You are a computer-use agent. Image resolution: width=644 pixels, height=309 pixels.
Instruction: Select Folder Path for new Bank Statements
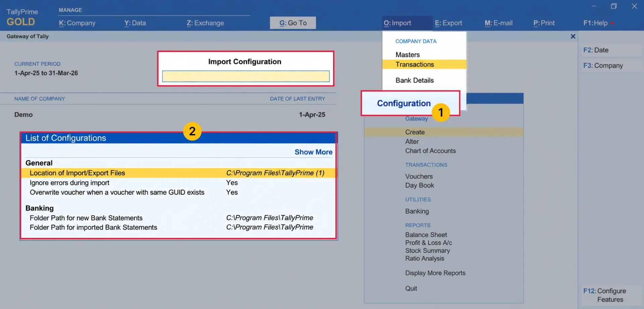point(178,218)
